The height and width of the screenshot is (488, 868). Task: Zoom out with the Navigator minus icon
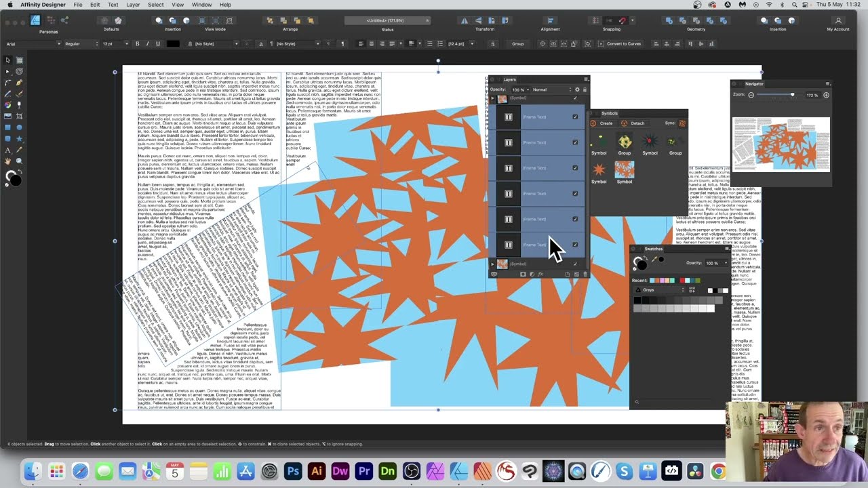751,95
